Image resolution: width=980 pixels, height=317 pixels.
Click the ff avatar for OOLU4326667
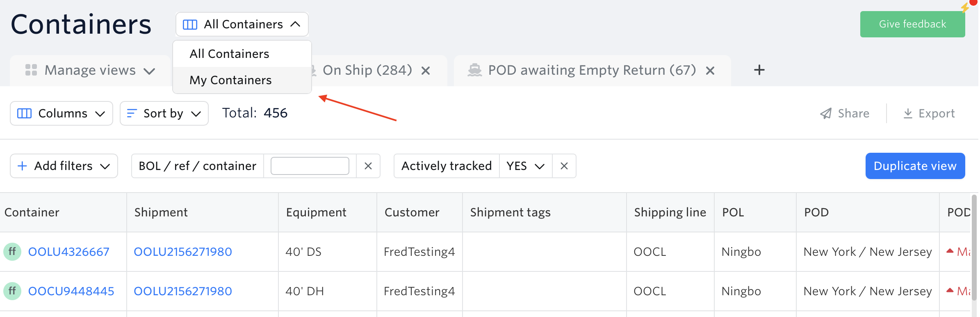click(x=12, y=251)
